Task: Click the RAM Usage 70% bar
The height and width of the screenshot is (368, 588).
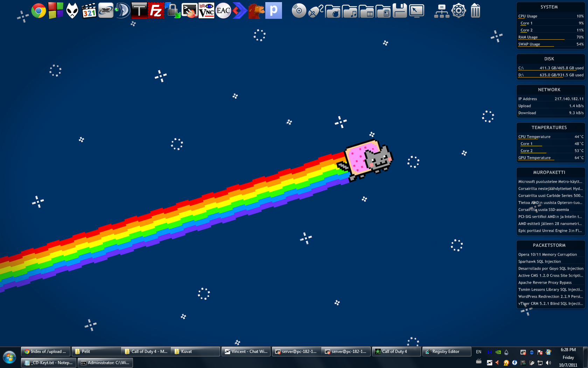Action: (x=551, y=37)
